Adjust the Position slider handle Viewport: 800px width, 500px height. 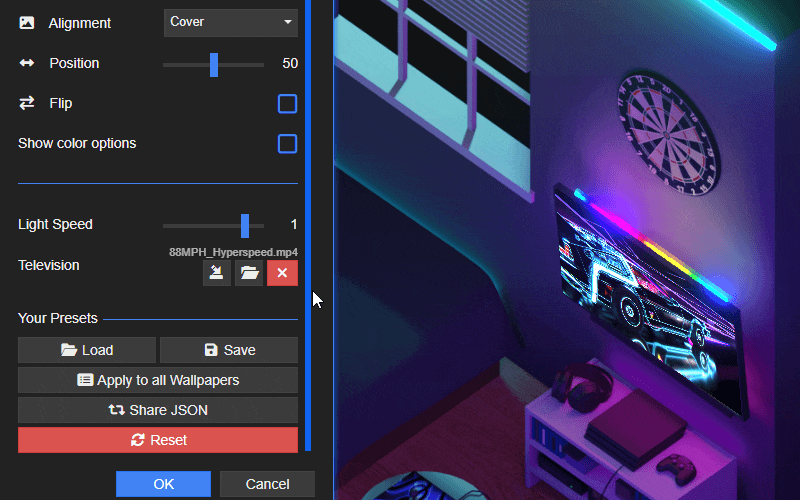click(x=214, y=65)
